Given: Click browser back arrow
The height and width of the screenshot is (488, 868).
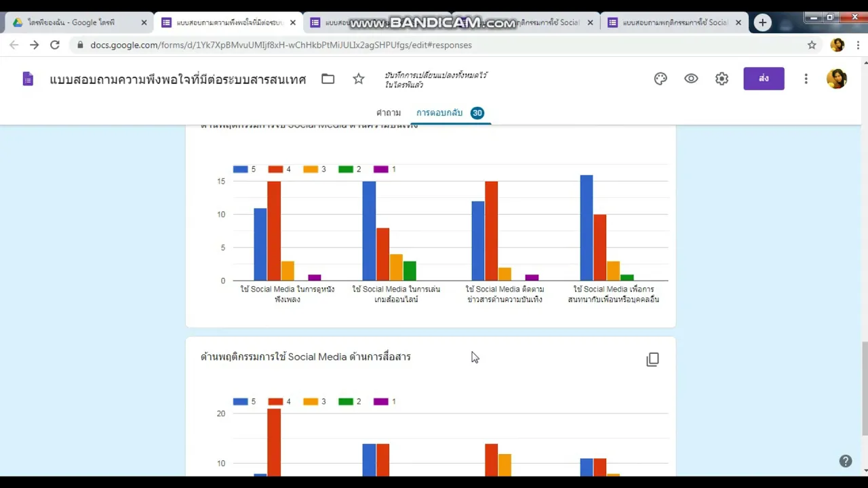Looking at the screenshot, I should click(x=14, y=45).
